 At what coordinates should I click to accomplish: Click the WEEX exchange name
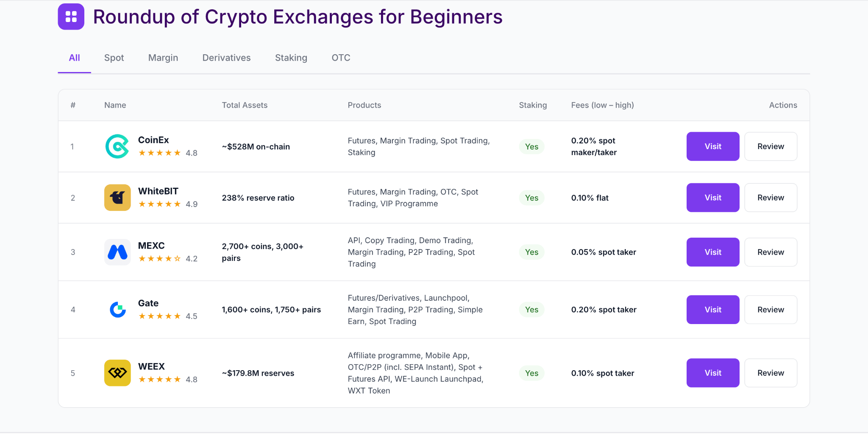(x=151, y=367)
